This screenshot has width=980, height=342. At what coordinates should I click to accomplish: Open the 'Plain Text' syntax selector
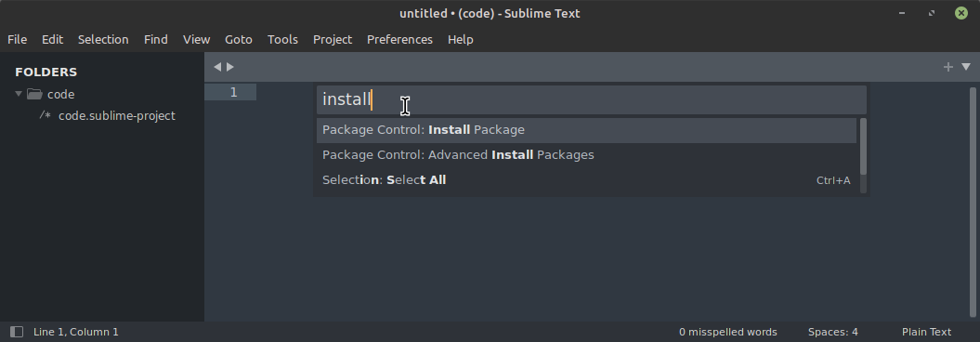coord(926,332)
